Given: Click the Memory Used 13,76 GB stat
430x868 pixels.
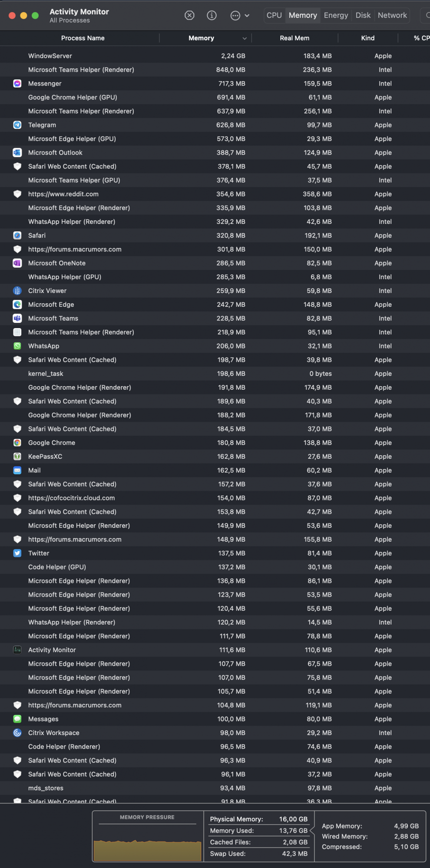Looking at the screenshot, I should (x=259, y=831).
